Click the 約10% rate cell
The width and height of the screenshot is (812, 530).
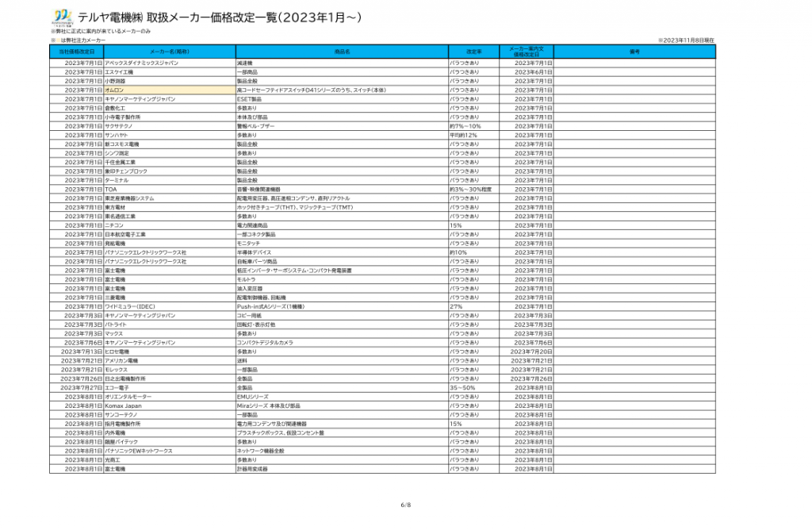[474, 253]
